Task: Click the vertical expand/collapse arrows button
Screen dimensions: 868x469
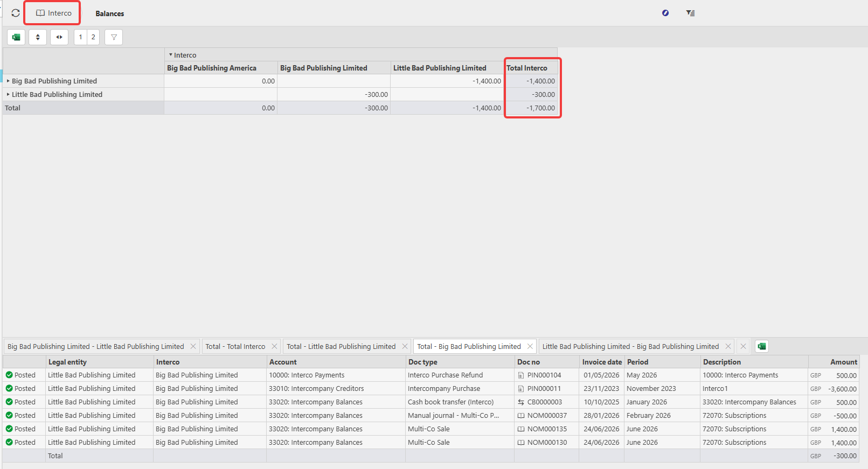Action: [x=38, y=37]
